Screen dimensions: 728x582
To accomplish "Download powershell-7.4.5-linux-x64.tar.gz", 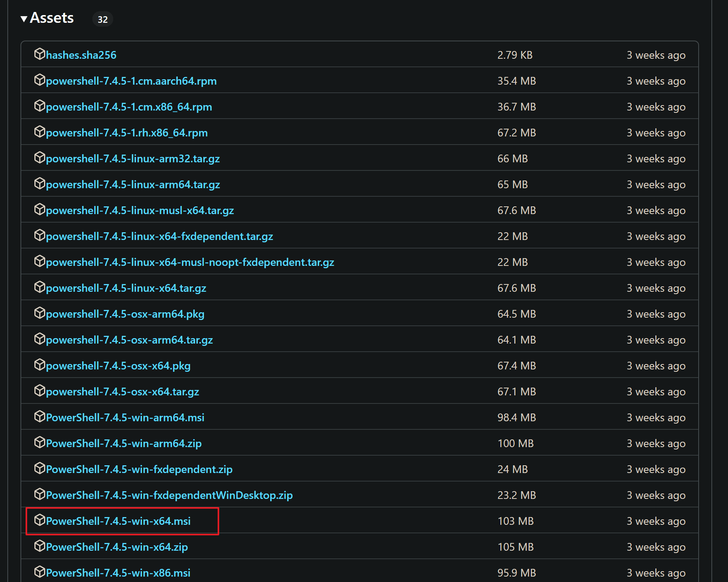I will [126, 288].
